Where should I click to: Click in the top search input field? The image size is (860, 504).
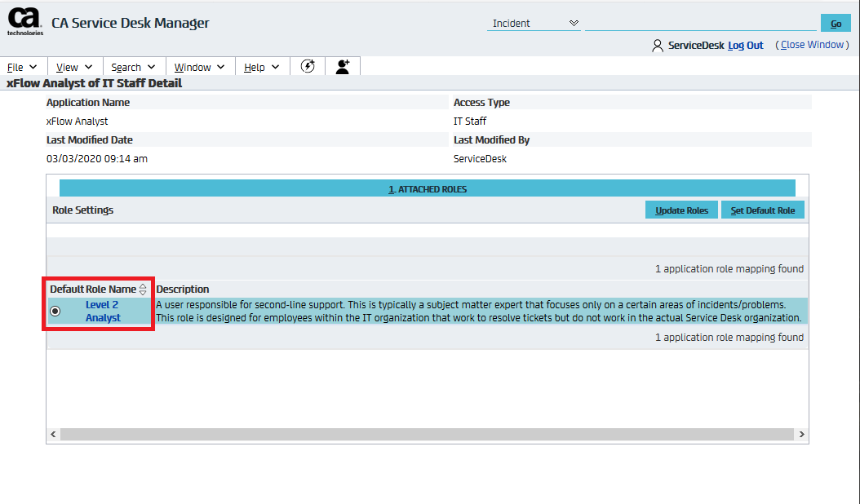(701, 23)
